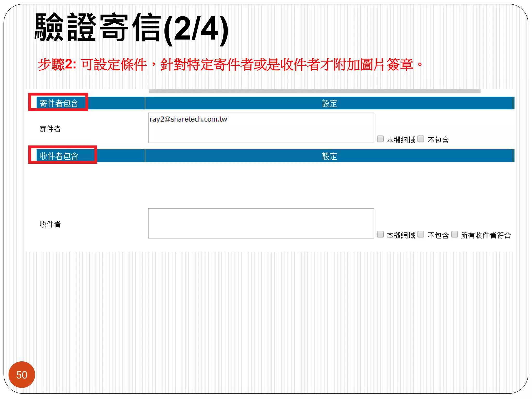The image size is (532, 399).
Task: Click the red 步驟2 instruction text
Action: click(x=231, y=64)
